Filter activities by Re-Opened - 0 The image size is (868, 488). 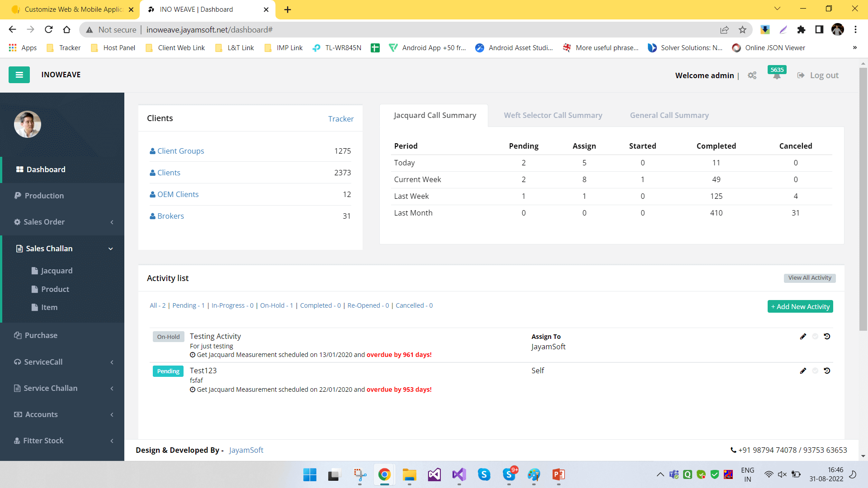[x=368, y=305]
